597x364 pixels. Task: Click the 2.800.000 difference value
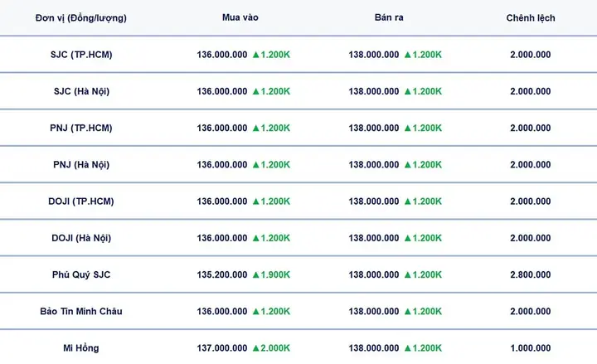(x=531, y=275)
